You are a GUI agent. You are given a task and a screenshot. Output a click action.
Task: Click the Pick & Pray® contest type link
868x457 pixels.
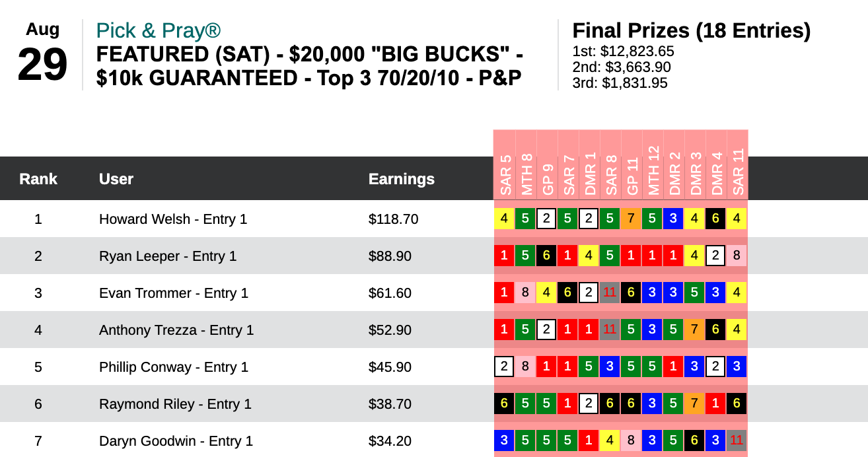click(158, 30)
